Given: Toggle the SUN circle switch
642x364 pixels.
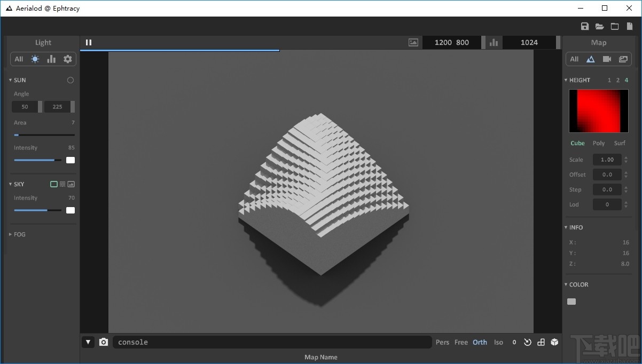Looking at the screenshot, I should point(71,80).
